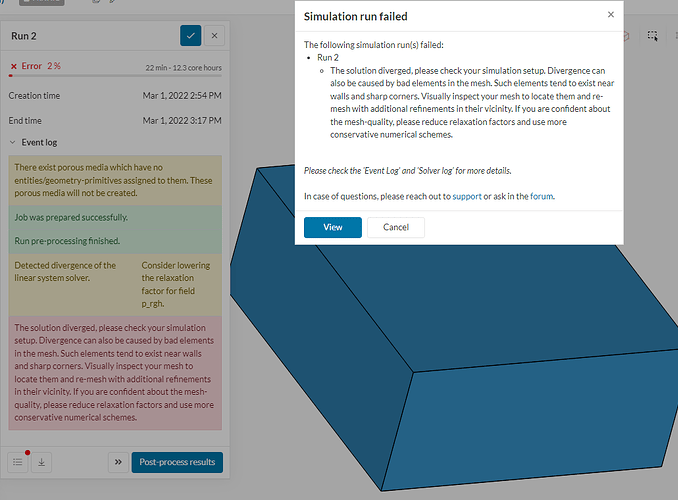This screenshot has width=678, height=500.
Task: Click the linear solver divergence warning entry
Action: click(x=116, y=283)
